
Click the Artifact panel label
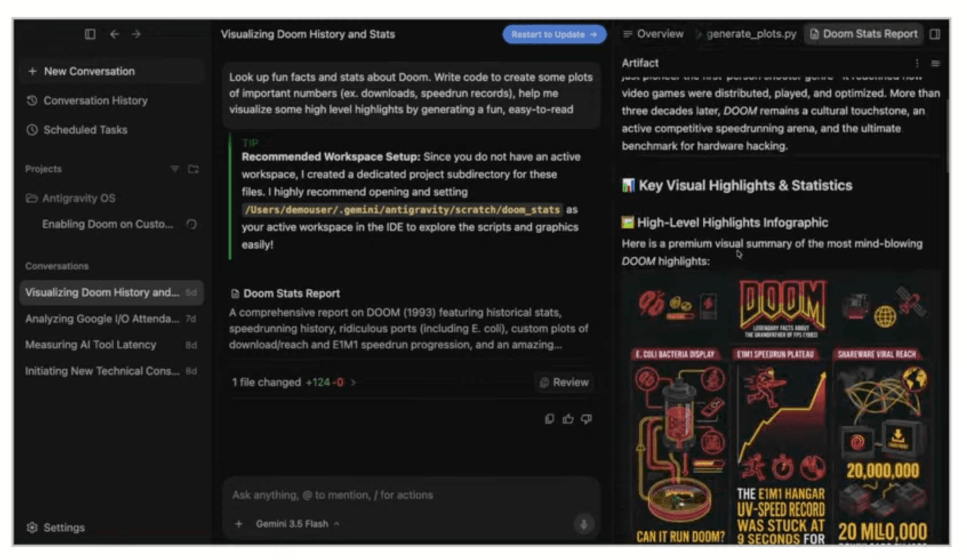click(640, 63)
